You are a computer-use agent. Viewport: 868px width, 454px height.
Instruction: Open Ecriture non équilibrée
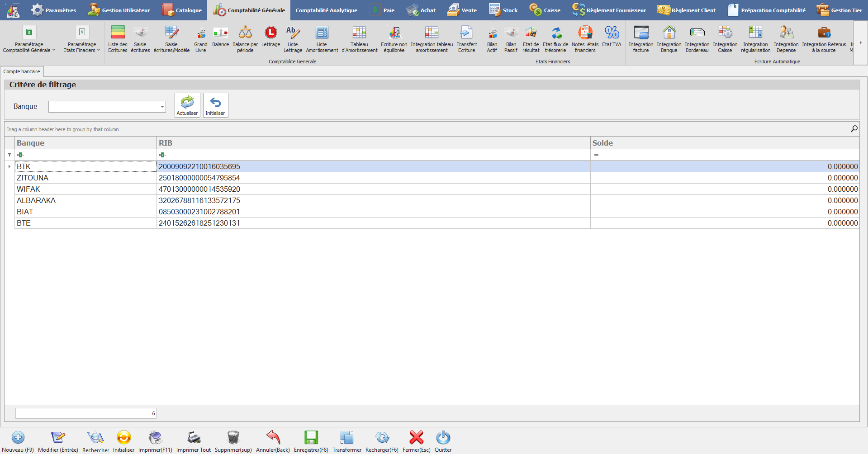pos(394,39)
